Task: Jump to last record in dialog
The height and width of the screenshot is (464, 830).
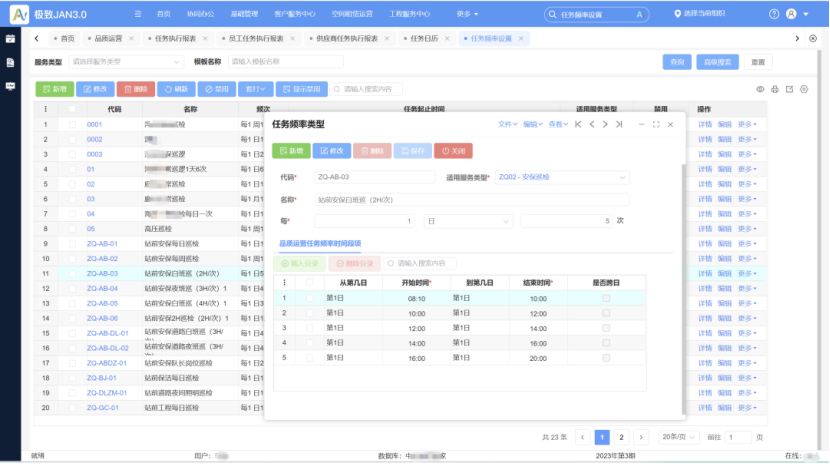Action: tap(619, 124)
